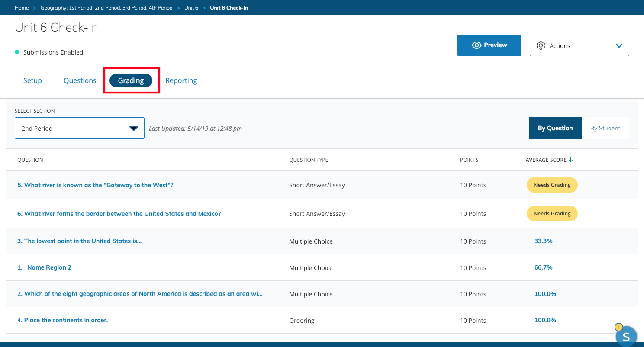Open question 5 about Gateway to the West
Image resolution: width=644 pixels, height=347 pixels.
point(95,185)
